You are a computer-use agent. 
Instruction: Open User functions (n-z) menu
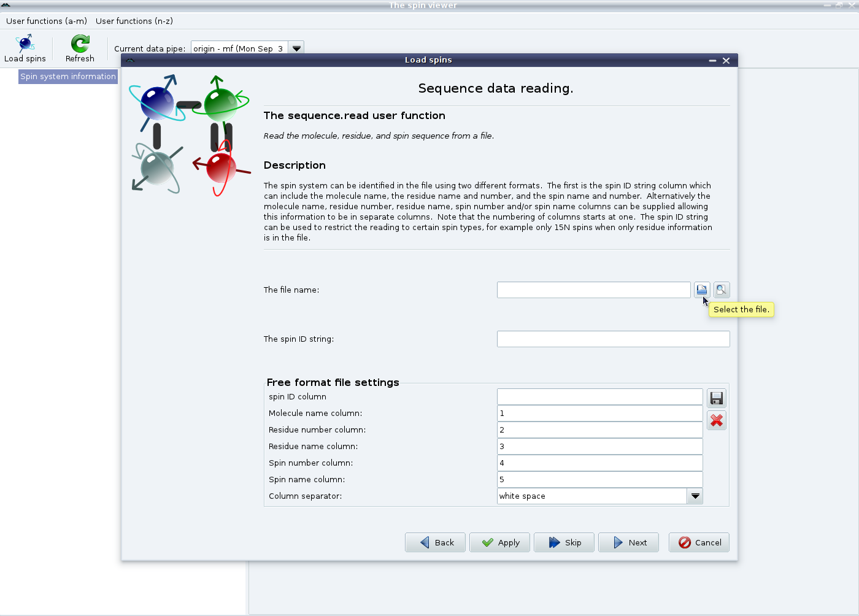(x=134, y=21)
